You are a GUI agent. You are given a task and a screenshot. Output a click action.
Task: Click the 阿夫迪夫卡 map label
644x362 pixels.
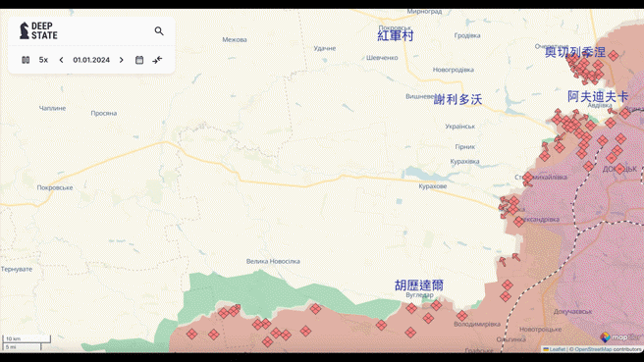click(598, 97)
